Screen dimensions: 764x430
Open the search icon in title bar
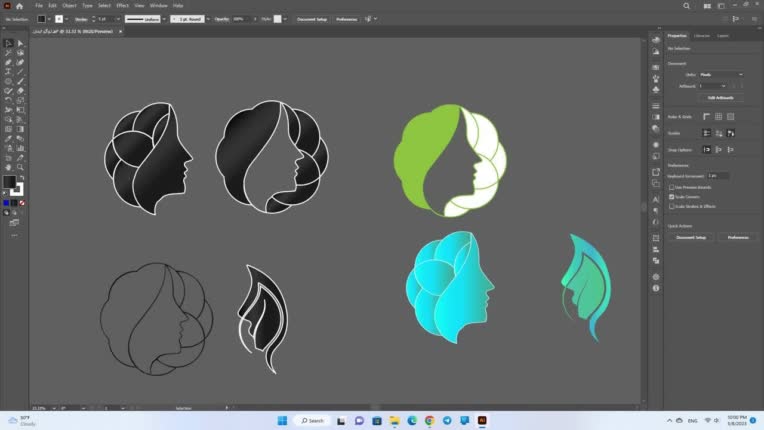click(686, 6)
